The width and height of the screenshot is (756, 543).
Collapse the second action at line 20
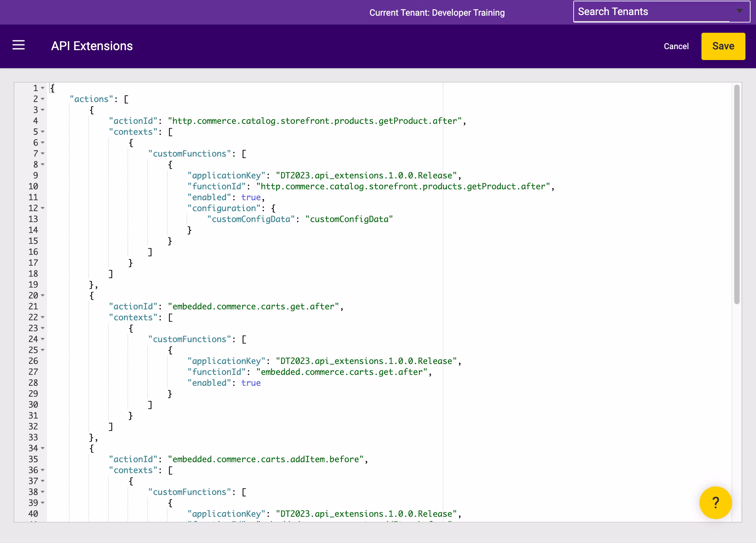[x=43, y=296]
